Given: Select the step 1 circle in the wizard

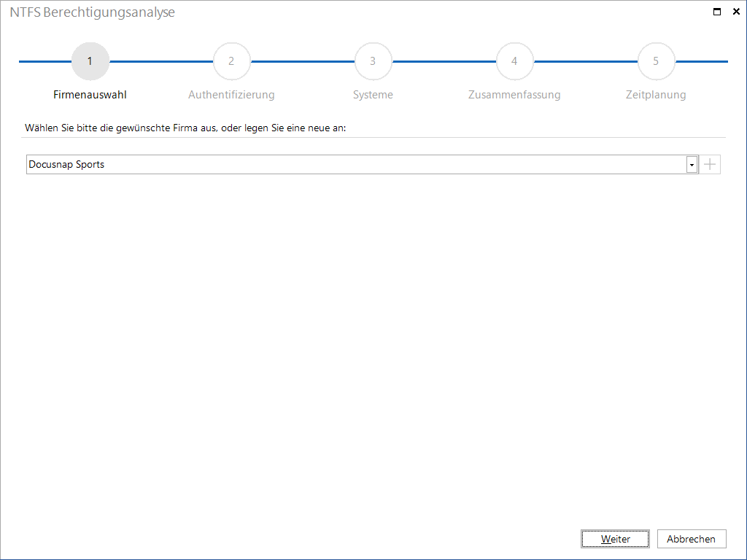Looking at the screenshot, I should (90, 61).
